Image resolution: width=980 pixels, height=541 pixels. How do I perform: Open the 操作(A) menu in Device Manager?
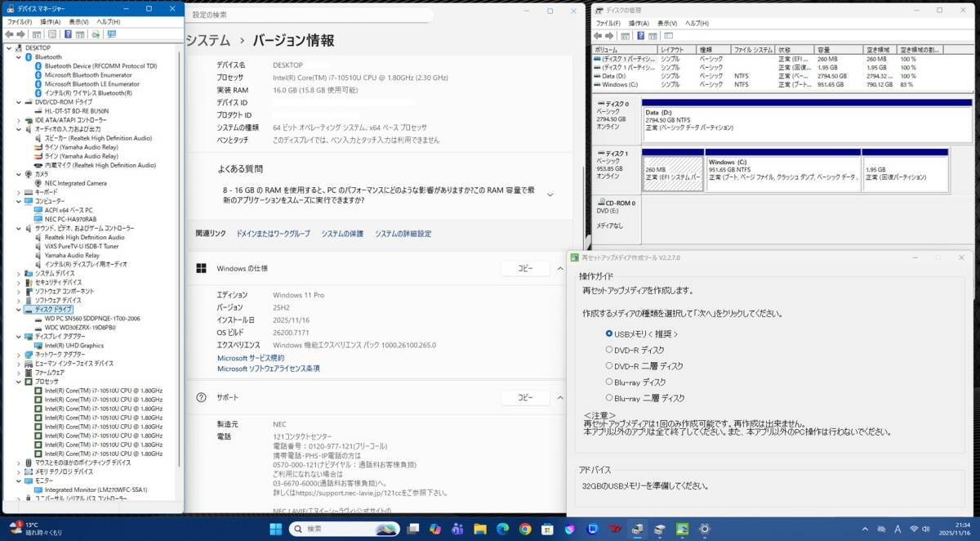click(x=50, y=21)
